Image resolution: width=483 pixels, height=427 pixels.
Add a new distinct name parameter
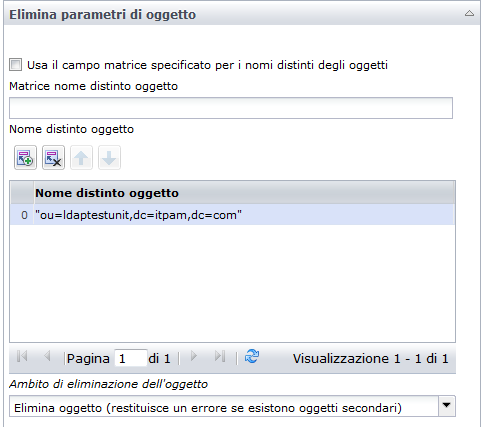25,158
